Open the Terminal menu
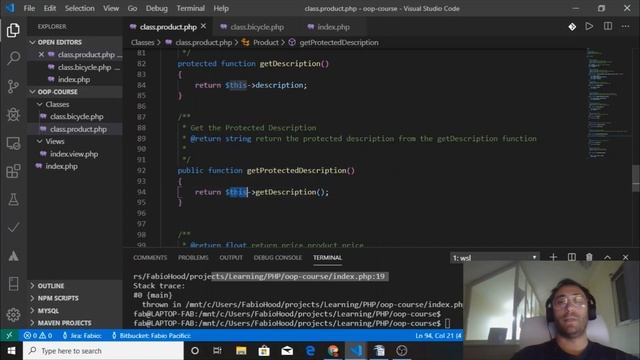The height and width of the screenshot is (360, 640). pos(191,8)
